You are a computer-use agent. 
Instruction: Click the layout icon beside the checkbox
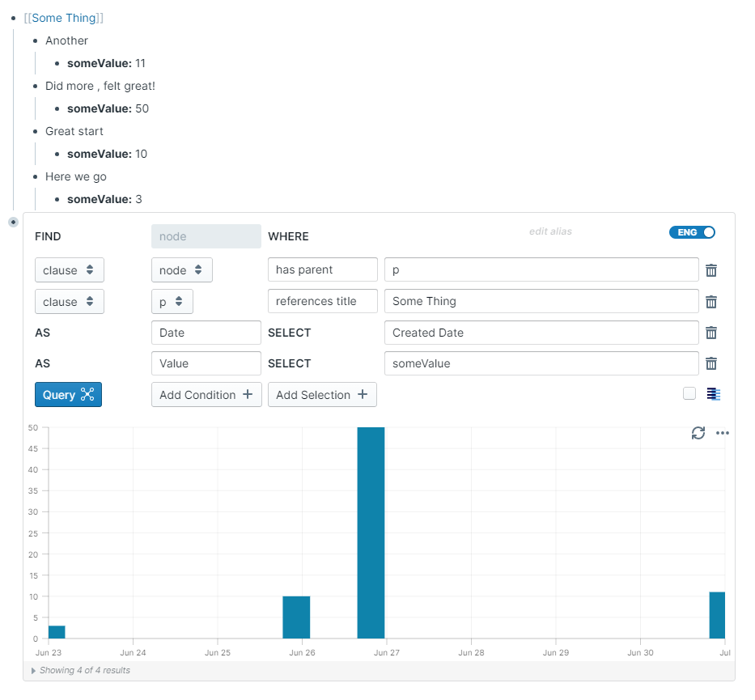pos(713,394)
